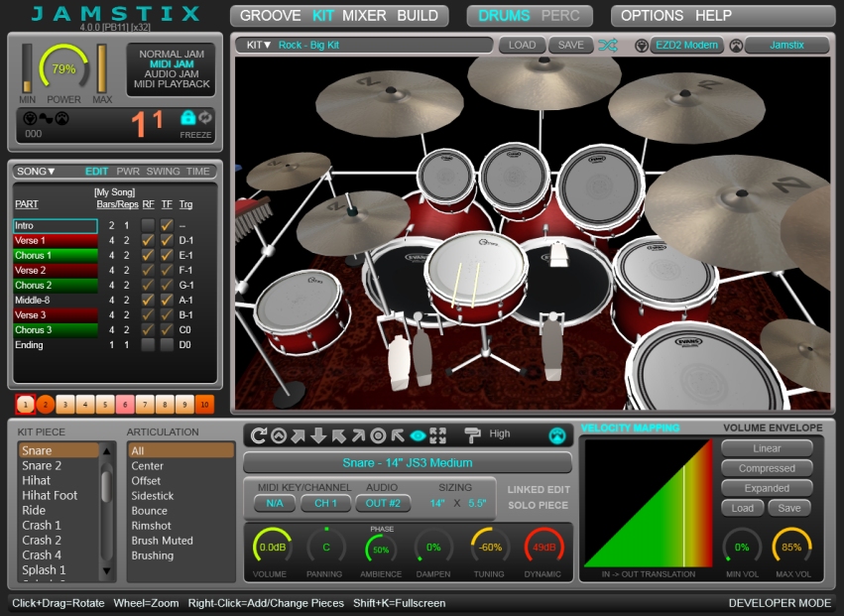Click the circled up-chevron icon in kit toolbar

tap(279, 435)
